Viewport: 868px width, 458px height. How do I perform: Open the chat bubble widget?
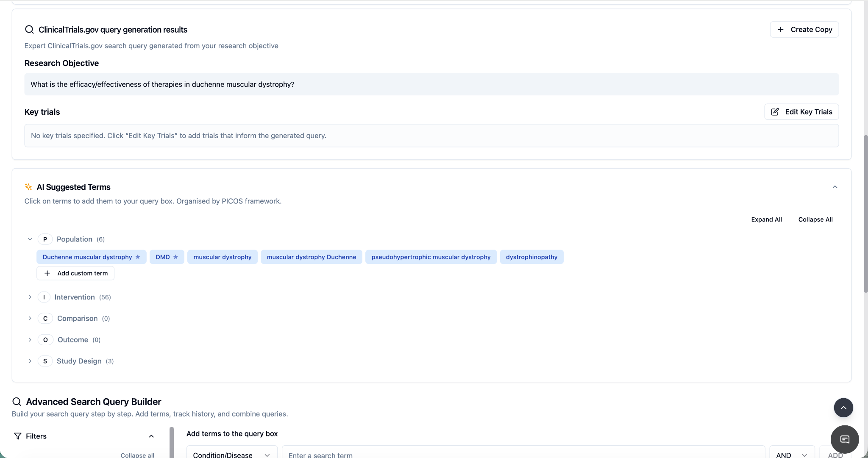pyautogui.click(x=844, y=439)
